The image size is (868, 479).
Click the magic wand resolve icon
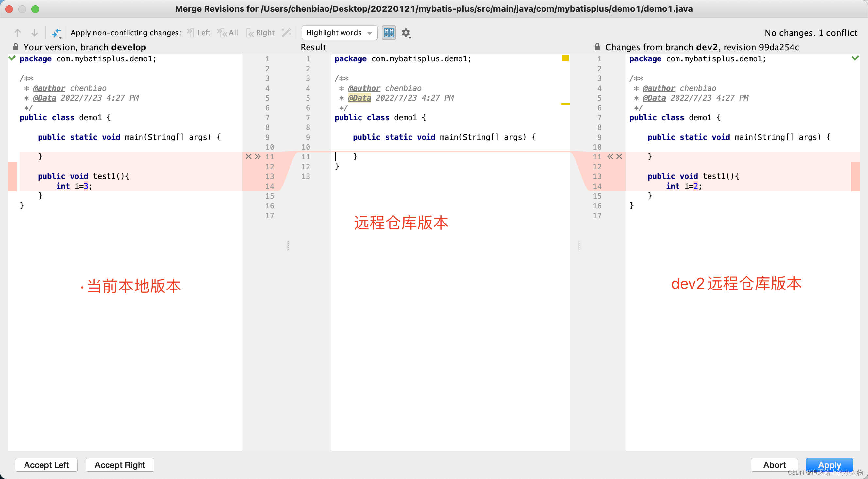pyautogui.click(x=286, y=33)
